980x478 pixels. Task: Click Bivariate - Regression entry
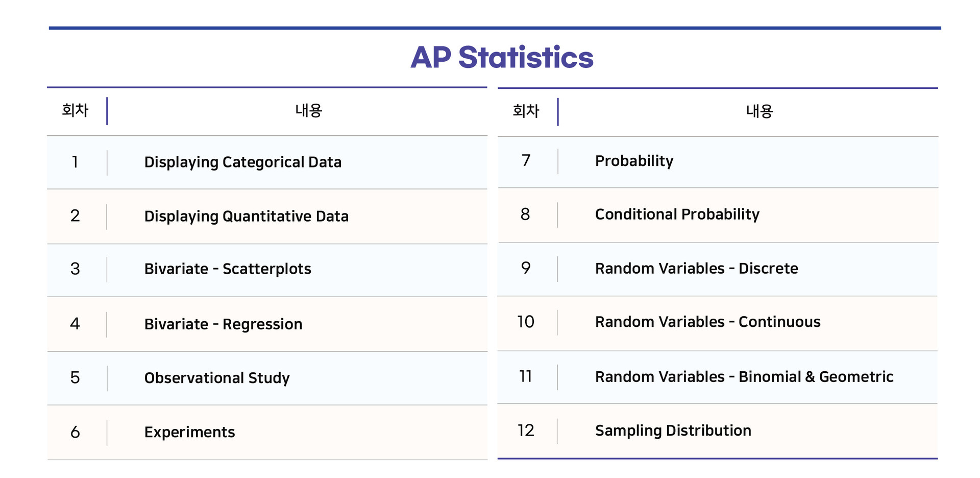point(223,324)
